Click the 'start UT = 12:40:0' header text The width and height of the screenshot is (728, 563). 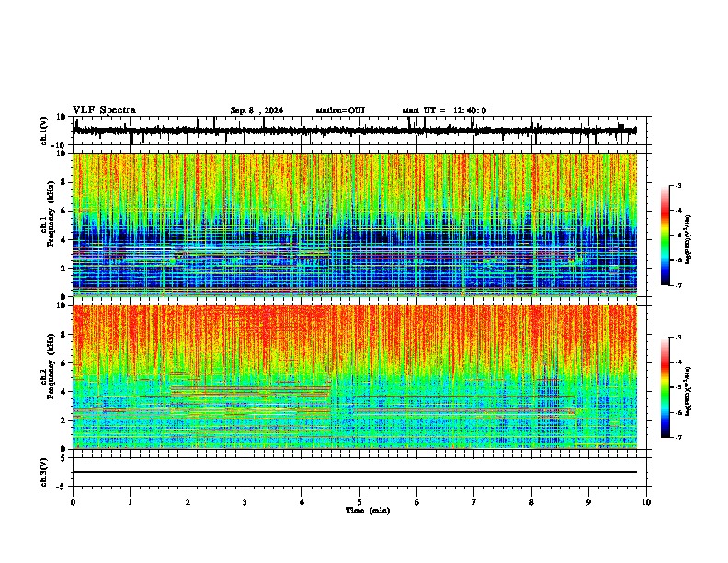(444, 110)
